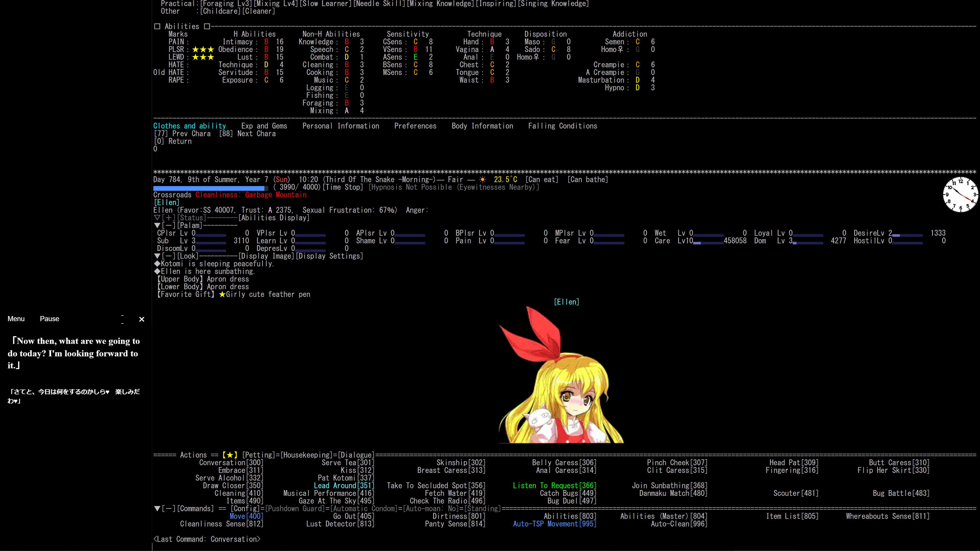Choose Check The Radio[496]
The image size is (980, 551).
pos(447,501)
